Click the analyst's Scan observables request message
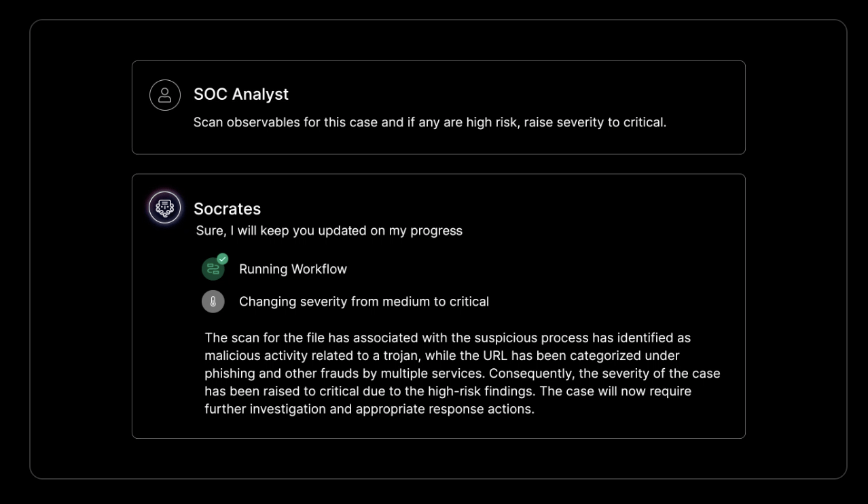Viewport: 868px width, 504px height. (429, 123)
